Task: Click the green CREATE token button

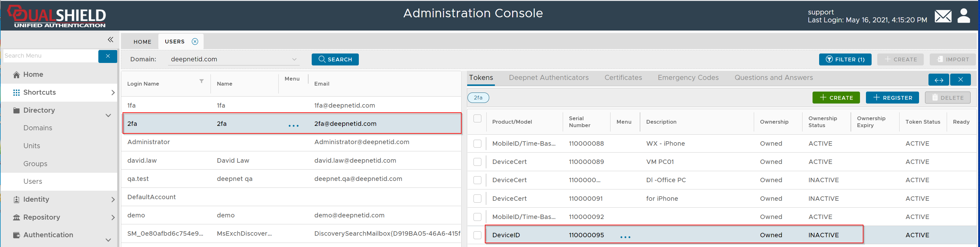Action: [x=836, y=98]
